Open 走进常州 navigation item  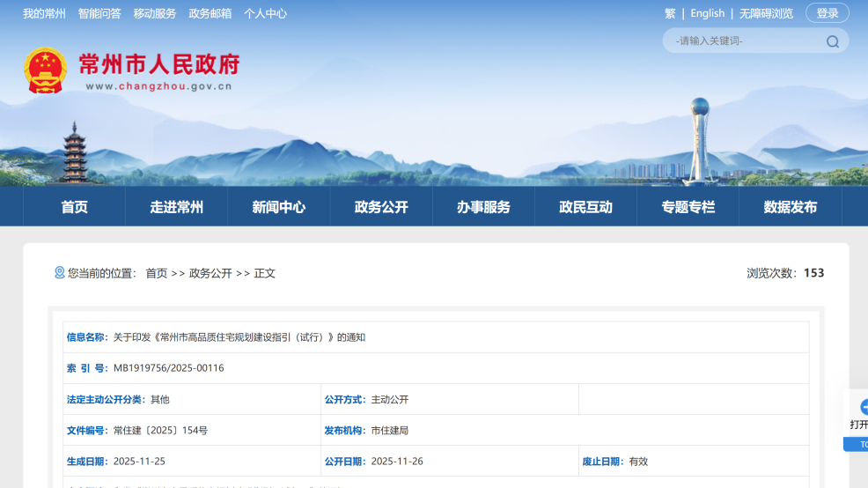[x=176, y=207]
